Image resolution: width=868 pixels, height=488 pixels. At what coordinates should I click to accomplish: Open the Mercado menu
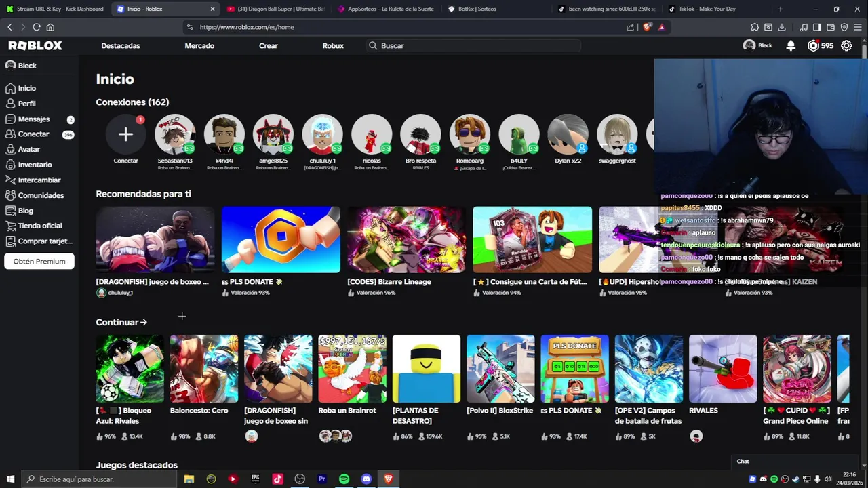pyautogui.click(x=199, y=45)
